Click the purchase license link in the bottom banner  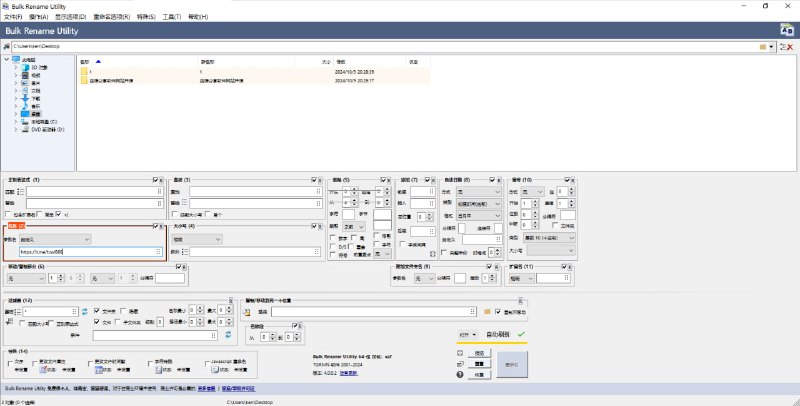tap(238, 389)
